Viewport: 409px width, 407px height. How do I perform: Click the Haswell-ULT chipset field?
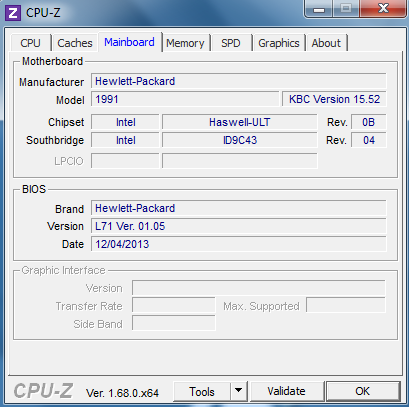coord(239,122)
